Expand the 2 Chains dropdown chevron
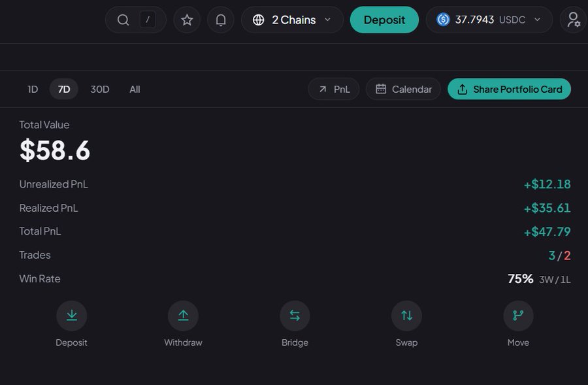The image size is (588, 385). (327, 20)
